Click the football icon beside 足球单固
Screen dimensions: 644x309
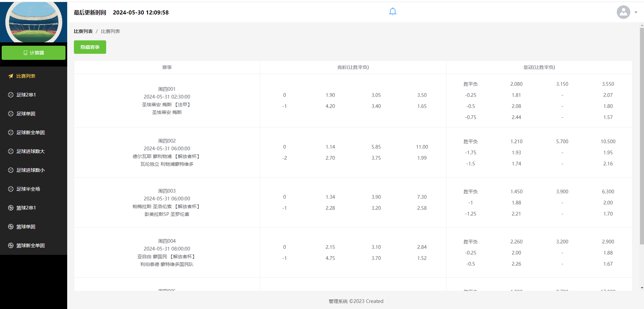tap(11, 114)
